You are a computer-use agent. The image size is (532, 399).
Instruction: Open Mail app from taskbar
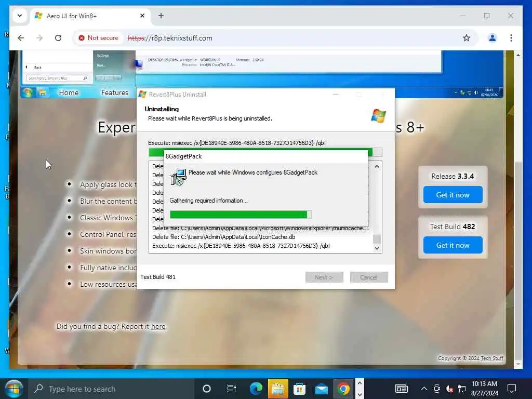[x=321, y=389]
